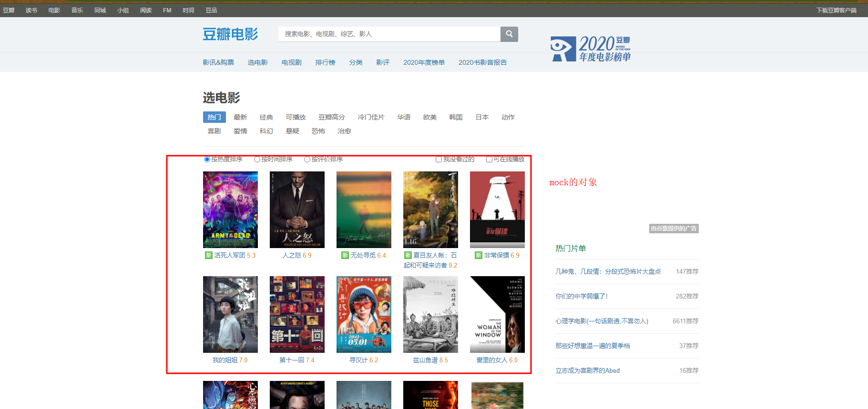The width and height of the screenshot is (868, 409).
Task: Open the 夏目友人帐 movie poster
Action: click(x=430, y=209)
